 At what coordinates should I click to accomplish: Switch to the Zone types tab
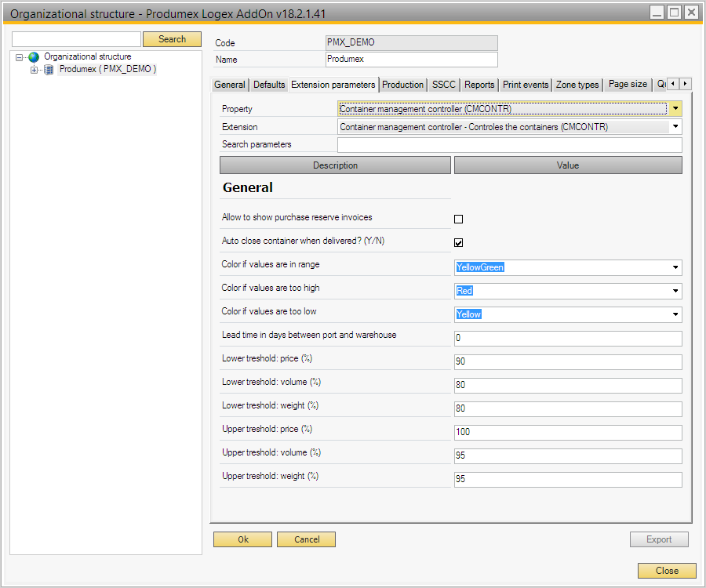coord(577,85)
